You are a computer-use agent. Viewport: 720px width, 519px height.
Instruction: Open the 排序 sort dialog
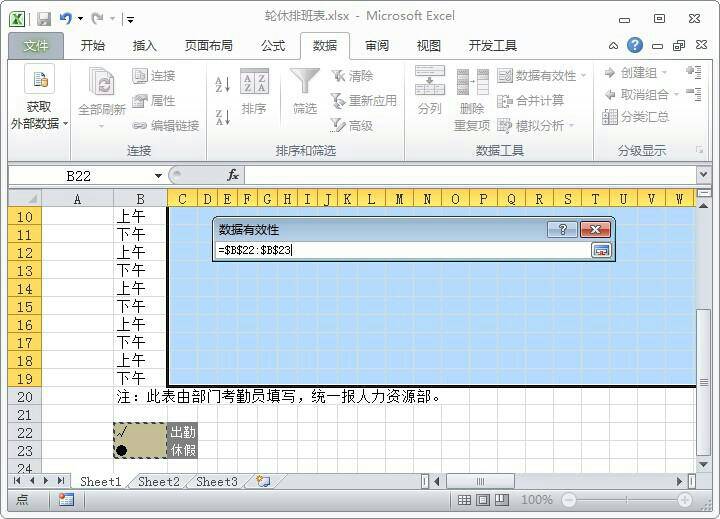click(254, 92)
